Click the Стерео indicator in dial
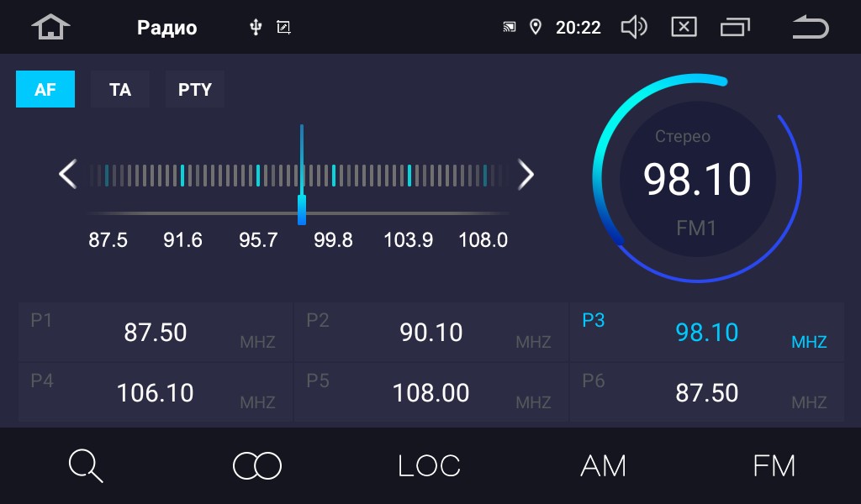861x504 pixels. [683, 136]
